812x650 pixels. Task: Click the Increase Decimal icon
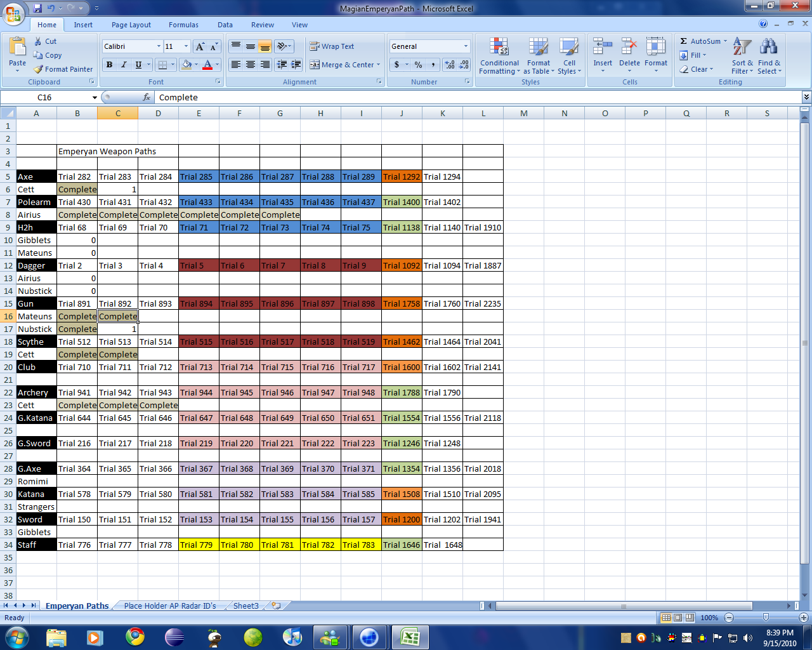(x=450, y=65)
